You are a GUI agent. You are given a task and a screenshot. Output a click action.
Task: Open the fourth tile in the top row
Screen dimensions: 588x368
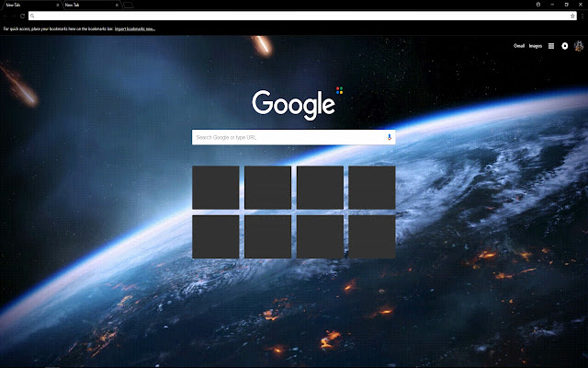pos(372,188)
